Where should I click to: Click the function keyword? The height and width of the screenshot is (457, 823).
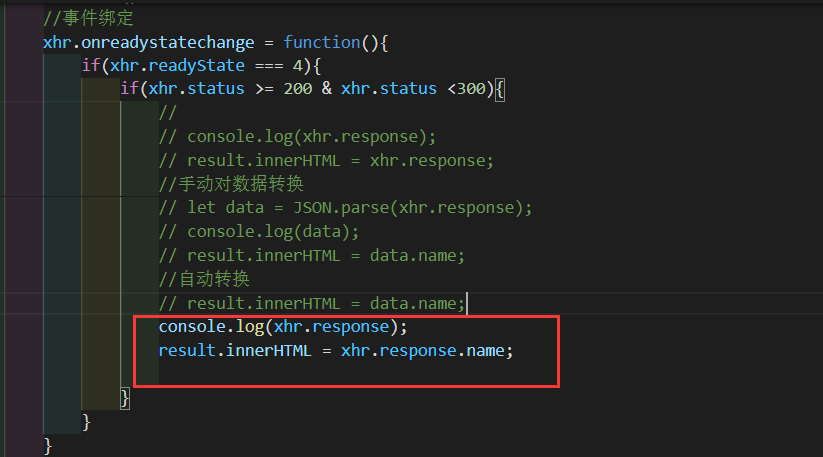point(322,42)
